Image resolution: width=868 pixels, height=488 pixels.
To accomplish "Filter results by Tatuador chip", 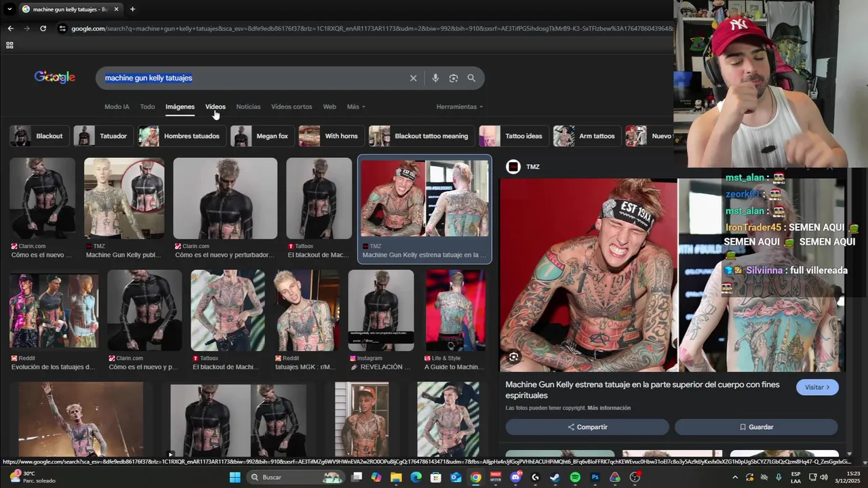I will pos(103,136).
